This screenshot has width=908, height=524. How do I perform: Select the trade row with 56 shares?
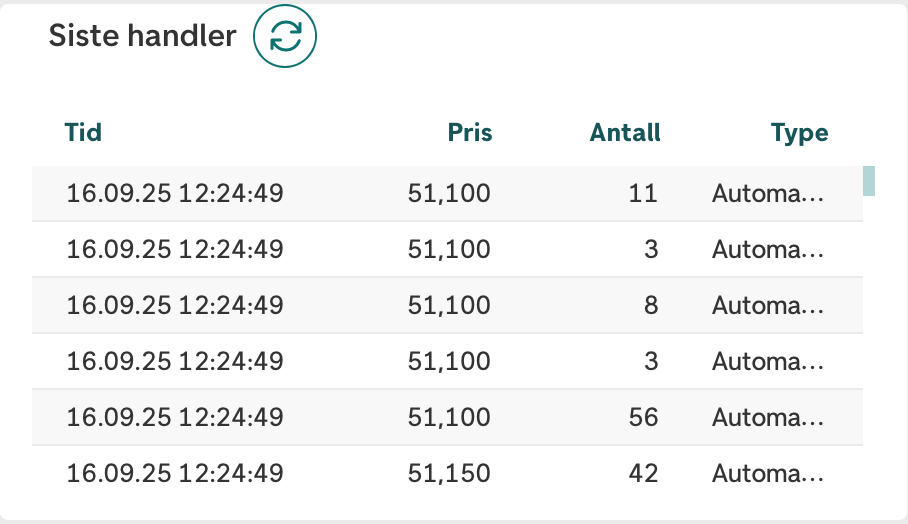447,417
